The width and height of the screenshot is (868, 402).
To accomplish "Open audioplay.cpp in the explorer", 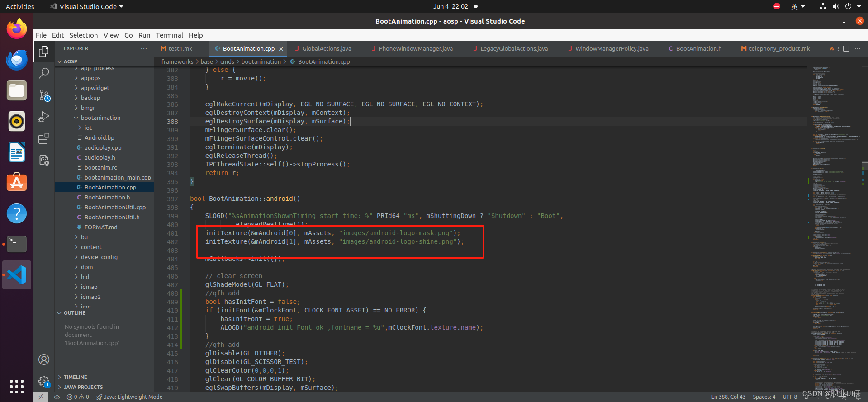I will [103, 147].
